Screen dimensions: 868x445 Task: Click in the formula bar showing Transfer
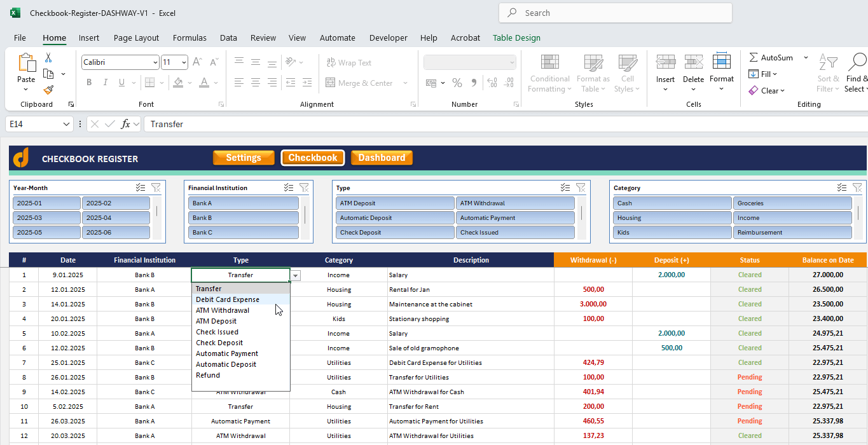506,124
